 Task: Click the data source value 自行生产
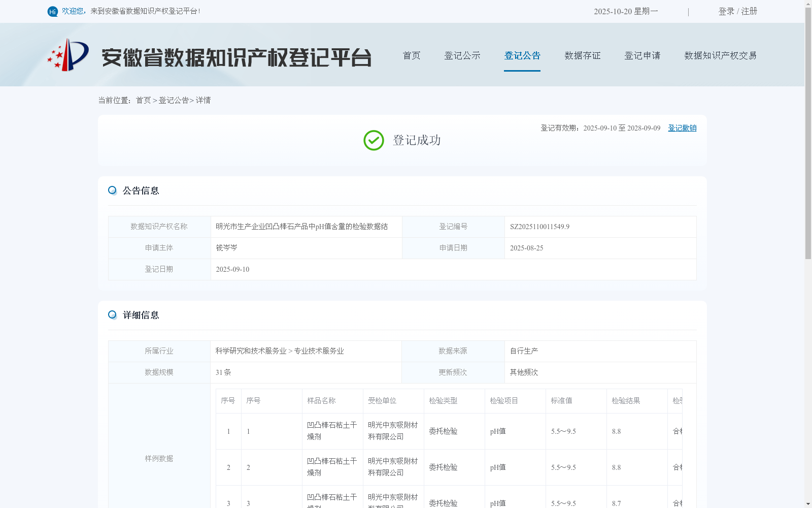(524, 351)
